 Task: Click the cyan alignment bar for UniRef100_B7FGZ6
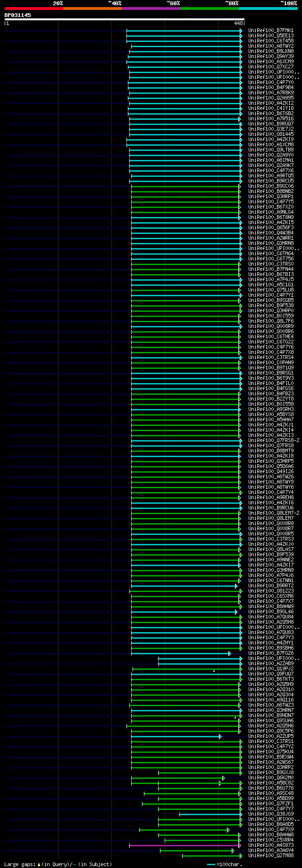click(x=181, y=653)
